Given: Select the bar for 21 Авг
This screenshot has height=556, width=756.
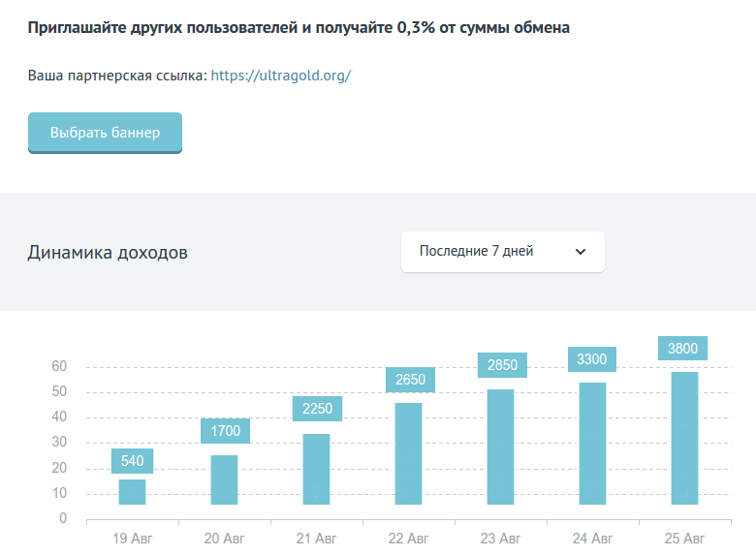Looking at the screenshot, I should coord(316,469).
